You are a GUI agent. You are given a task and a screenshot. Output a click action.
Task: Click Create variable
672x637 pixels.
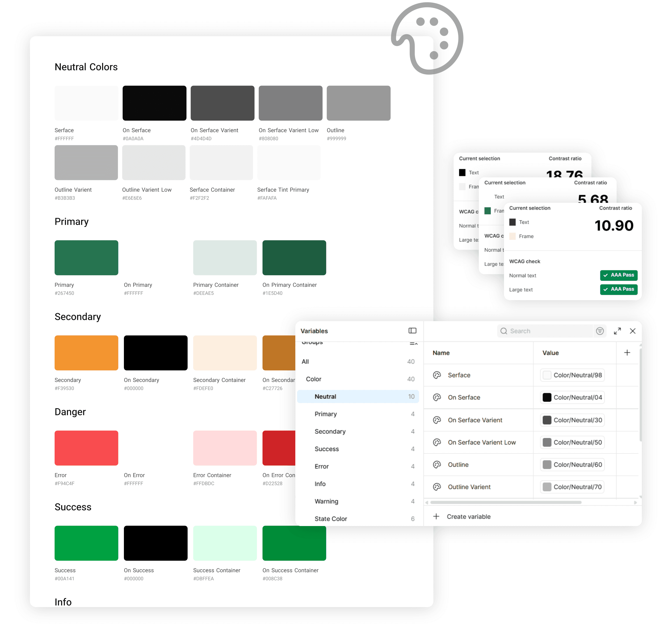point(469,517)
